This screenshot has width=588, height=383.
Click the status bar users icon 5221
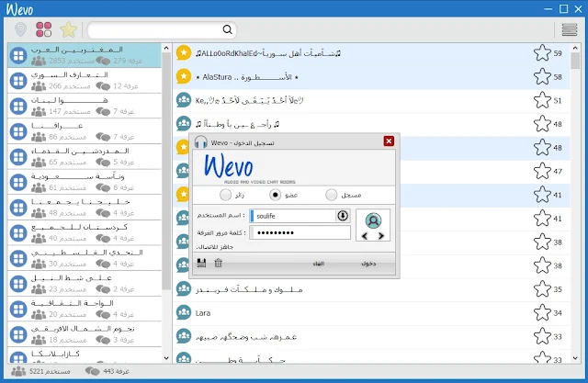18,371
